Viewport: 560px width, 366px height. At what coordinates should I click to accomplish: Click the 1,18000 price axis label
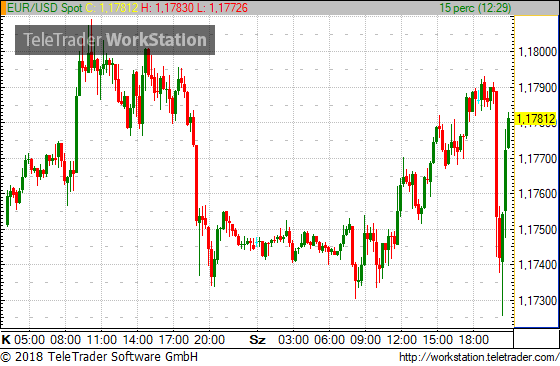tap(538, 52)
